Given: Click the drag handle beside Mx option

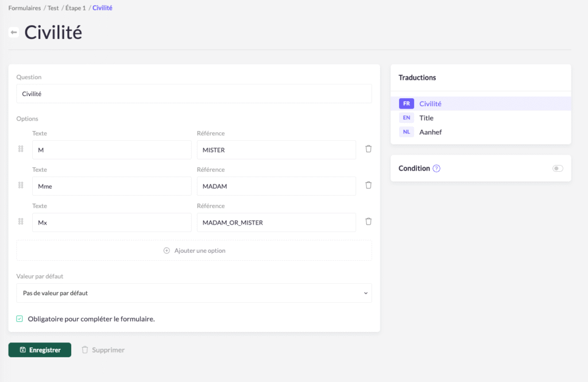Looking at the screenshot, I should pyautogui.click(x=21, y=222).
